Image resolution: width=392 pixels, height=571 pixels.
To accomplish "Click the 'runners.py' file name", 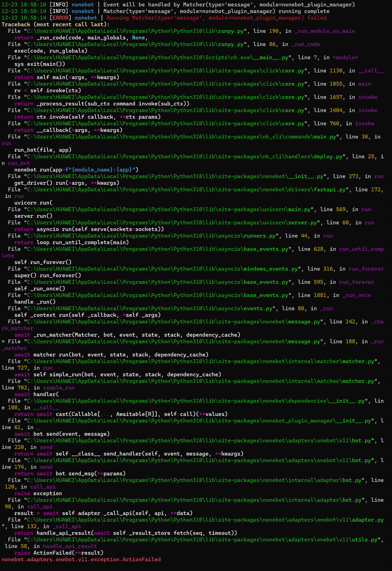I will (x=259, y=236).
